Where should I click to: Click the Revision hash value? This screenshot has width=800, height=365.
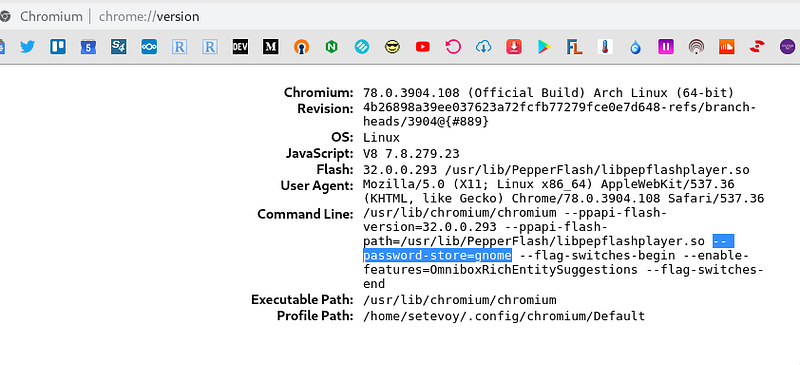click(x=560, y=114)
